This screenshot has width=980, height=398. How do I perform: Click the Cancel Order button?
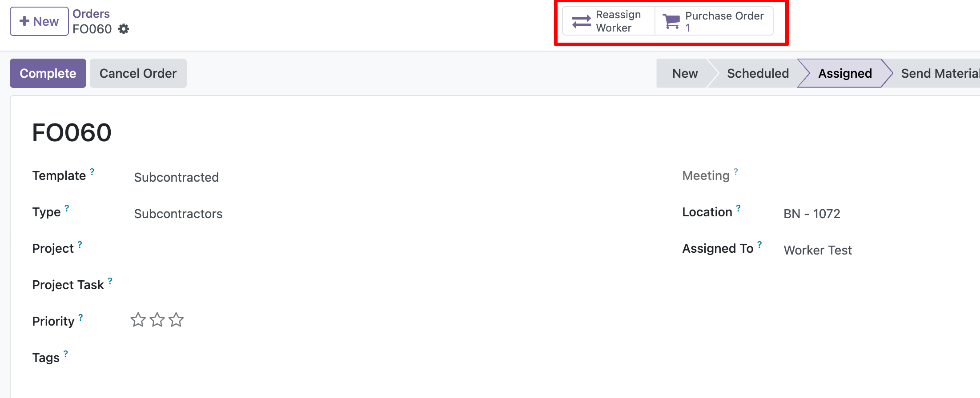click(x=138, y=73)
